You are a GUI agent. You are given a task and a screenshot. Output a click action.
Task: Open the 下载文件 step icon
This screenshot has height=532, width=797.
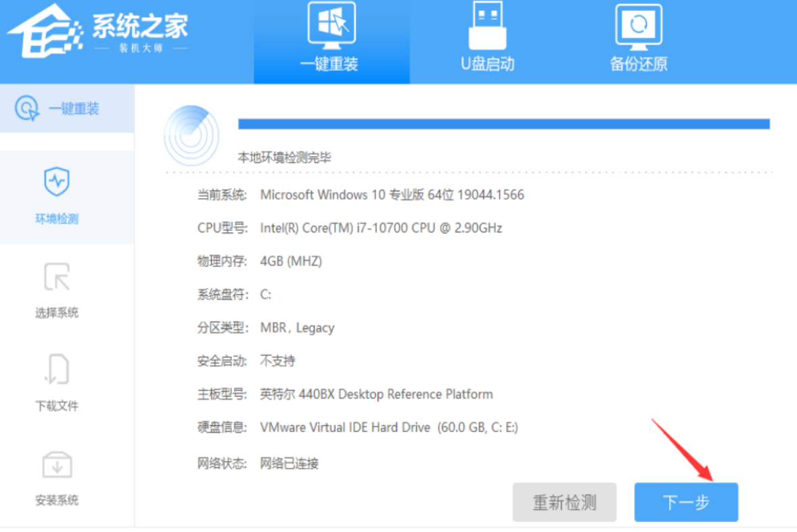coord(57,370)
